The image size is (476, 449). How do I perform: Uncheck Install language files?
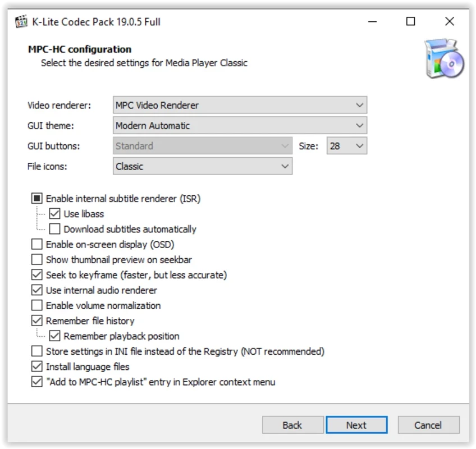[x=37, y=366]
